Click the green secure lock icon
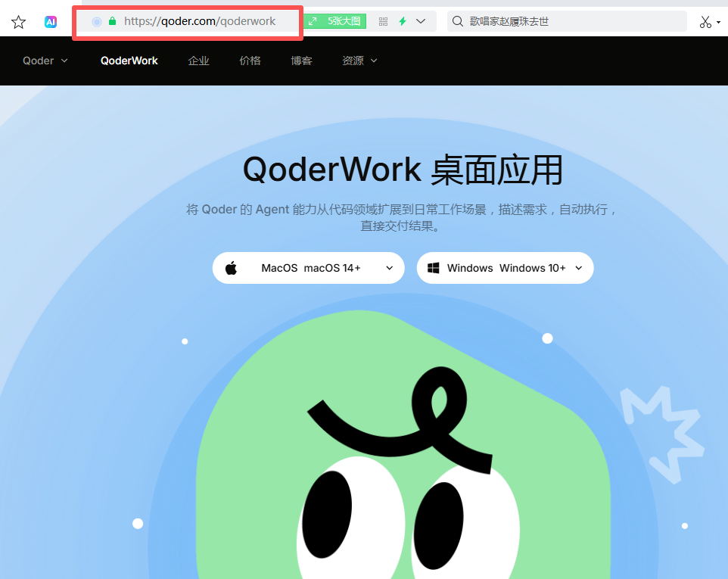Screen dimensions: 728x579 tap(112, 21)
